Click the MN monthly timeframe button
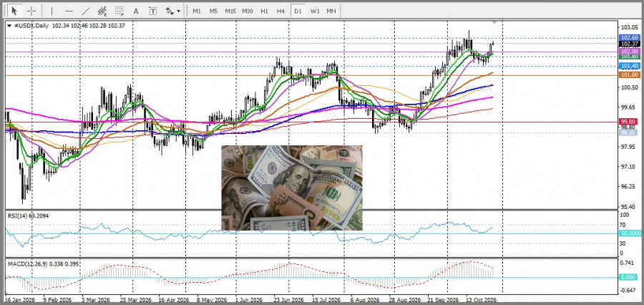Viewport: 644px width, 305px height. tap(331, 11)
